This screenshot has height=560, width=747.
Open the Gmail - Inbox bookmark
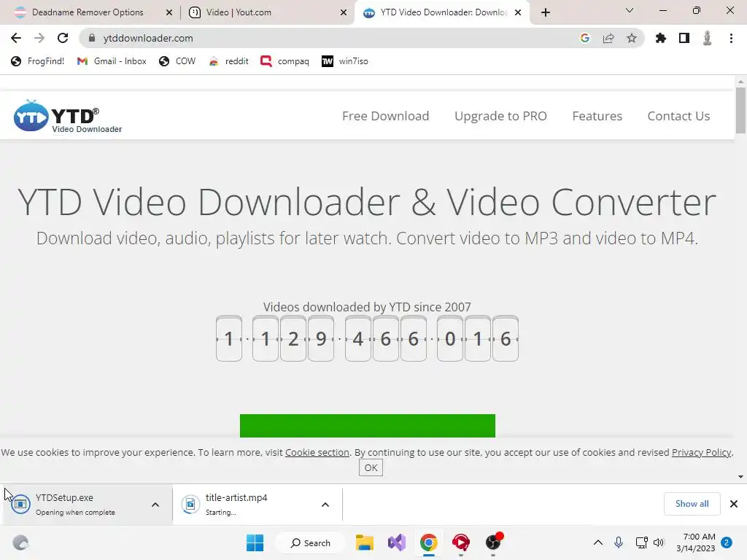coord(112,61)
